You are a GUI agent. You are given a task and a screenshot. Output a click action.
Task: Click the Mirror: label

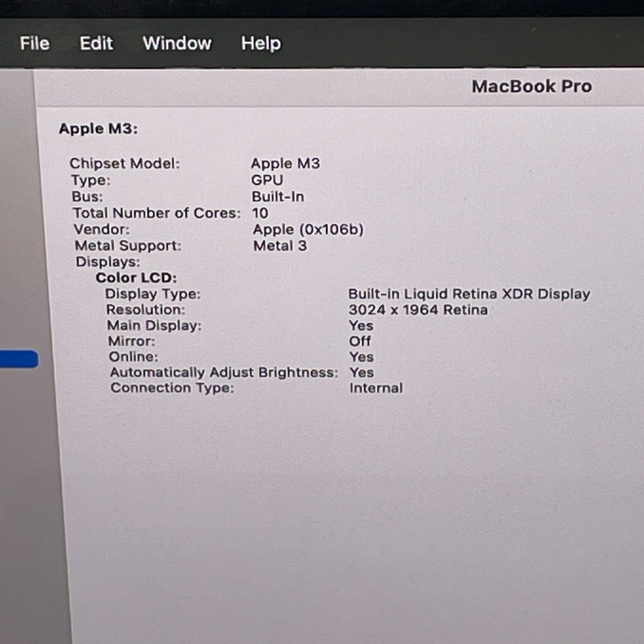tap(131, 341)
